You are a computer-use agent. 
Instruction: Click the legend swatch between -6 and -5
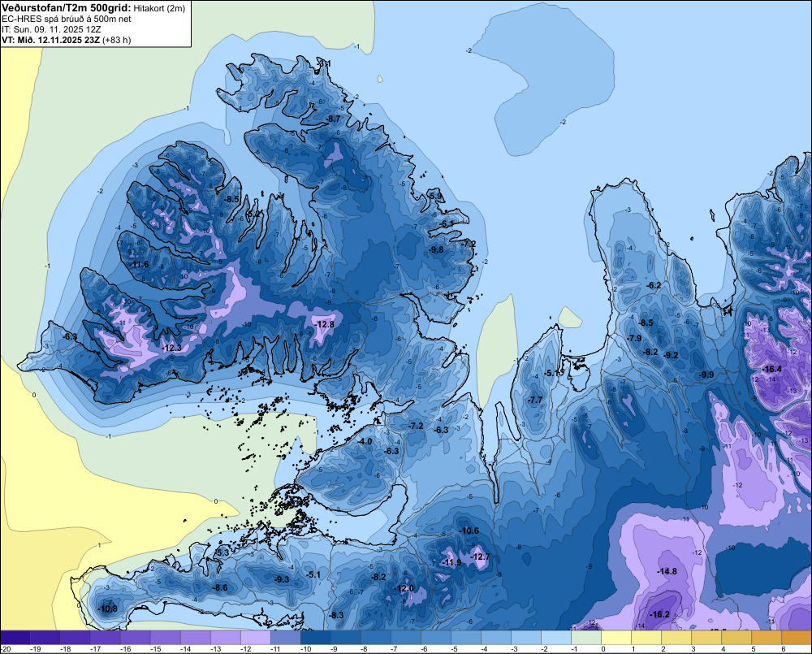pos(436,638)
